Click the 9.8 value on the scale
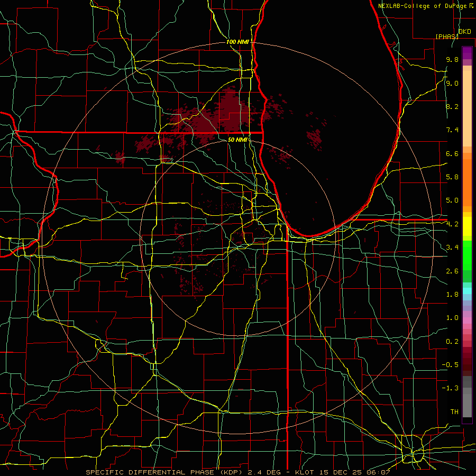The width and height of the screenshot is (476, 476). tap(452, 59)
